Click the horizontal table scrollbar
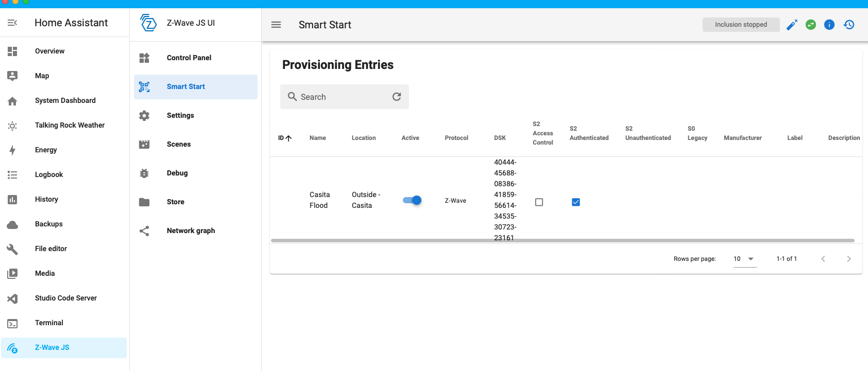The image size is (868, 371). [x=563, y=240]
